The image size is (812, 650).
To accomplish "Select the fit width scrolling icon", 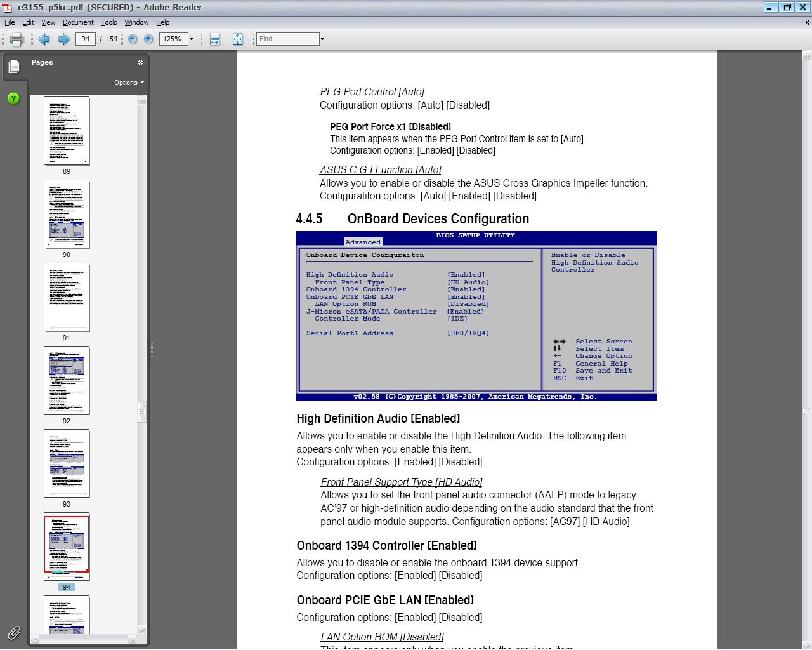I will pos(215,39).
